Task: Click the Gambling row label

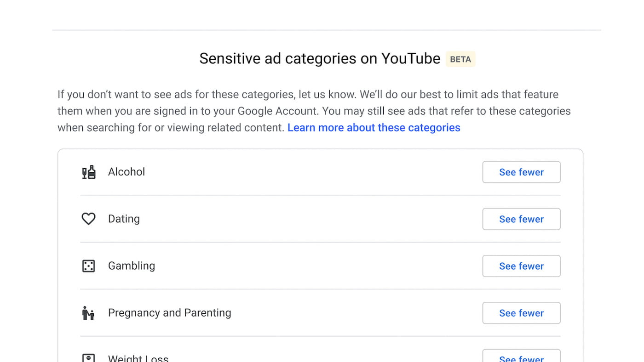Action: (x=132, y=266)
